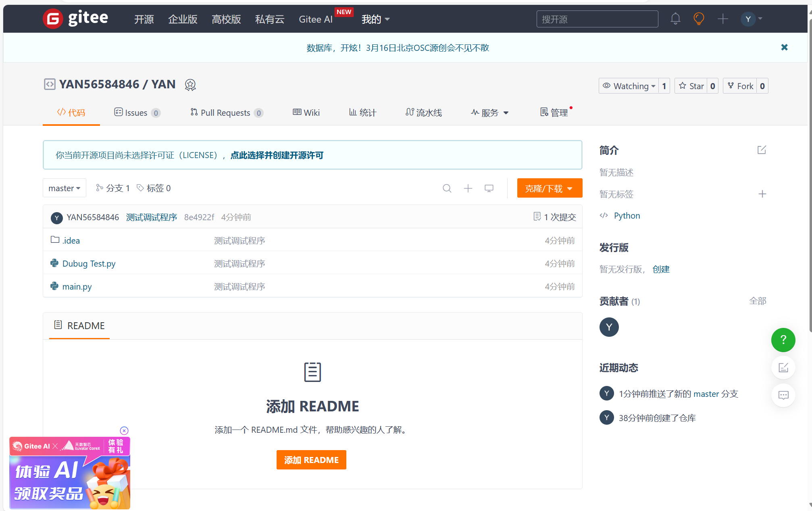Open the 企业版 navigation item

183,19
